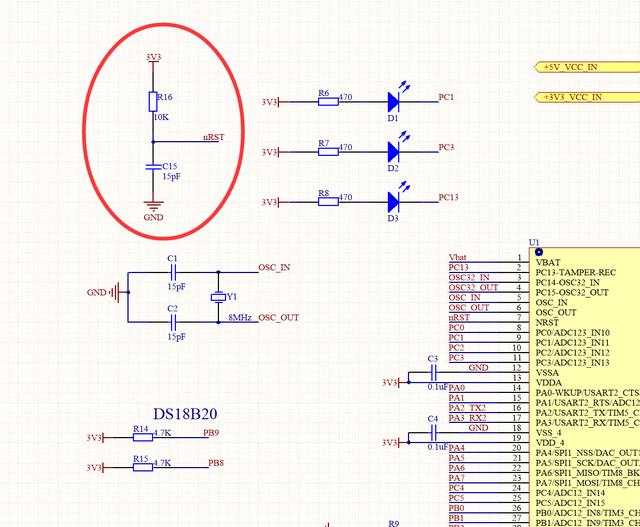This screenshot has width=640, height=527.
Task: Select capacitor C1 symbol
Action: pyautogui.click(x=173, y=272)
